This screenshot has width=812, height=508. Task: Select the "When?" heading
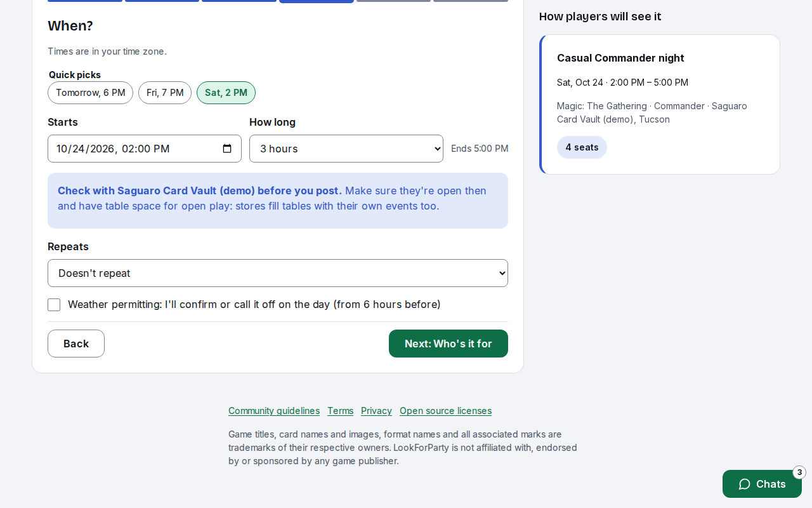point(70,26)
